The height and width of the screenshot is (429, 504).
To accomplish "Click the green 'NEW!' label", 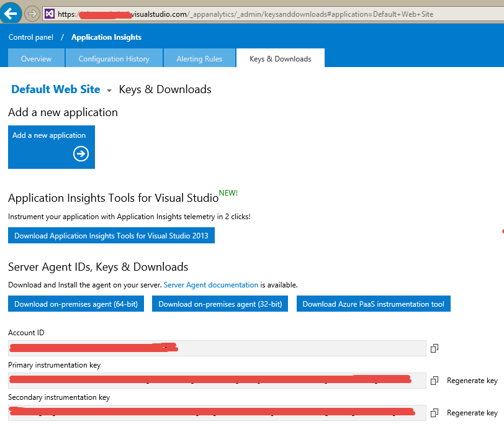I will point(228,192).
